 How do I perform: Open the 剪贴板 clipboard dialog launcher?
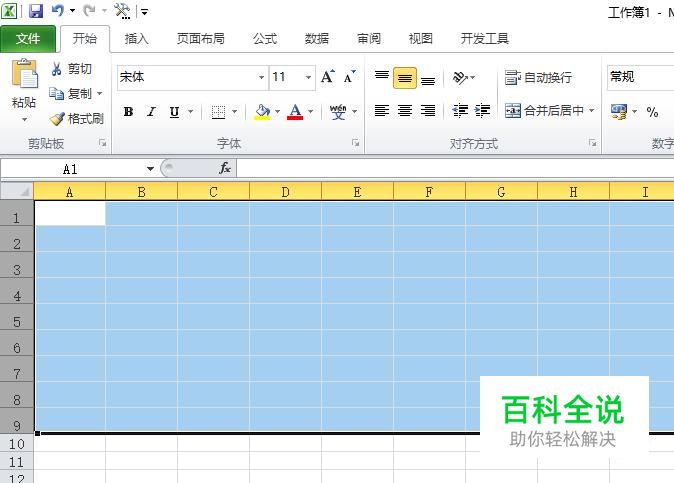tap(102, 143)
